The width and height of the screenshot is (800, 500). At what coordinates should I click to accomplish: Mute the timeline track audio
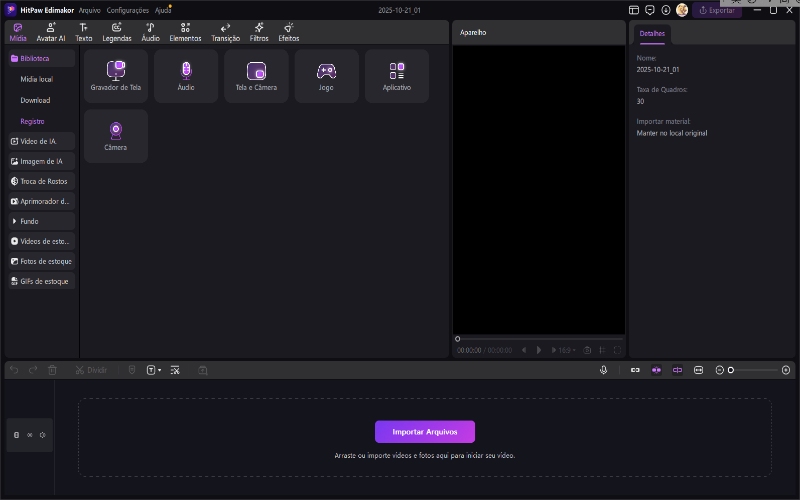tap(42, 435)
